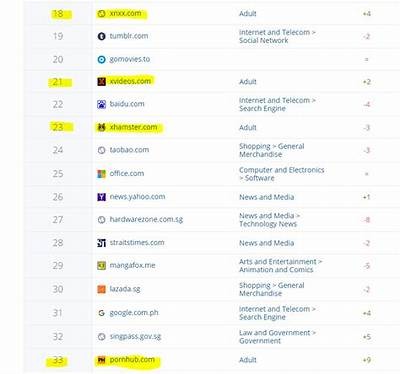Click the google.com.ph G favicon
The height and width of the screenshot is (374, 400).
(x=101, y=313)
